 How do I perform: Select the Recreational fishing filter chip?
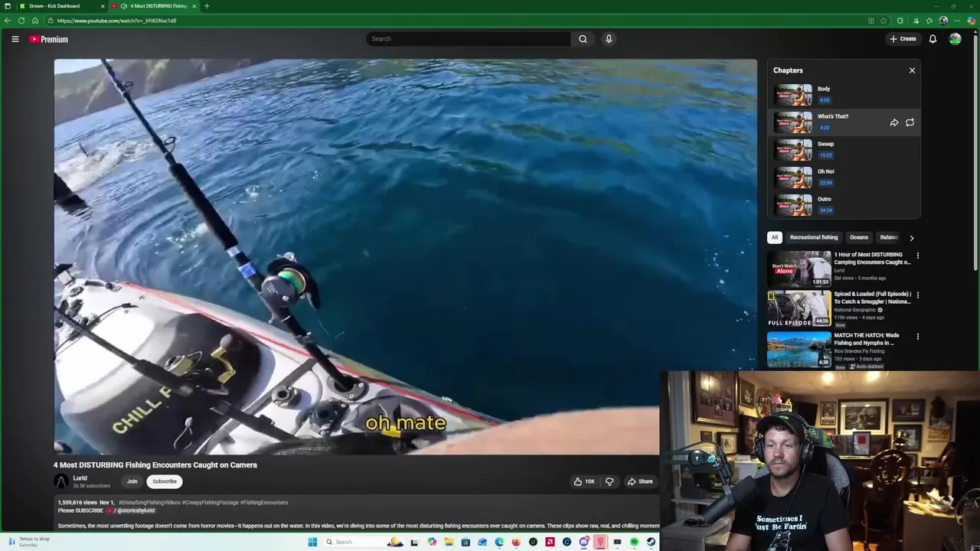pyautogui.click(x=814, y=237)
